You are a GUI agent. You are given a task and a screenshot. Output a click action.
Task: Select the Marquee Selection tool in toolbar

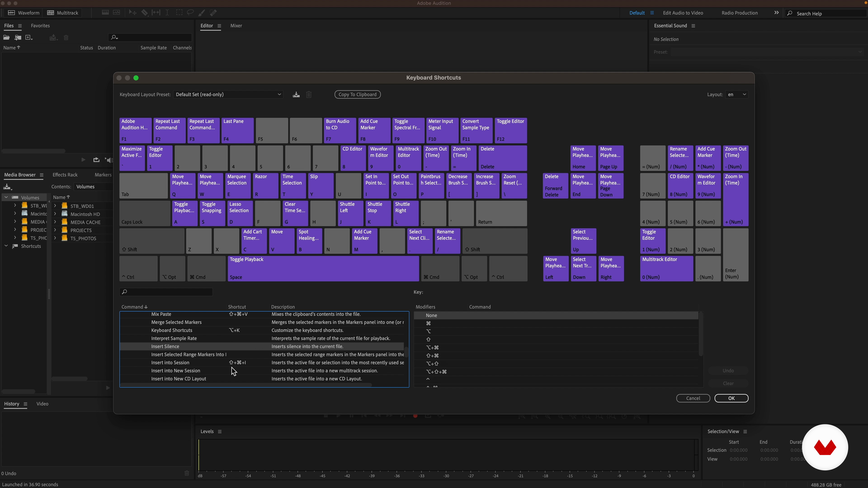(x=179, y=13)
